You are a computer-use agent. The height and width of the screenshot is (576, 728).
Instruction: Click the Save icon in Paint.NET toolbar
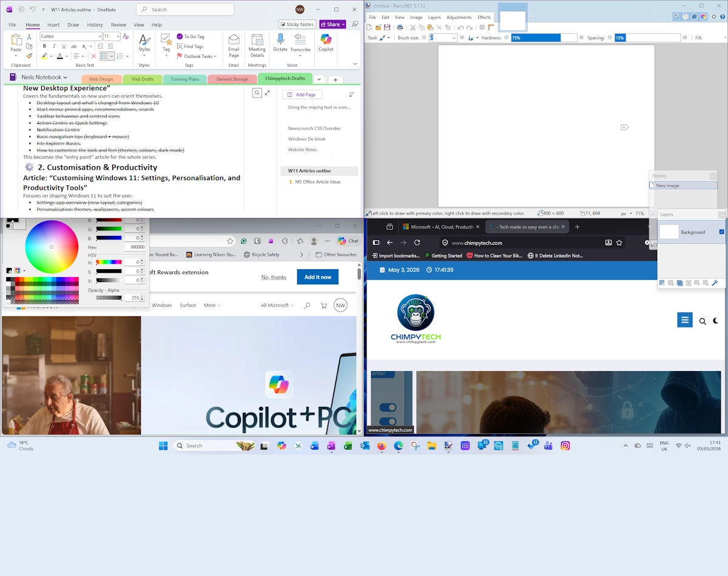pos(387,27)
